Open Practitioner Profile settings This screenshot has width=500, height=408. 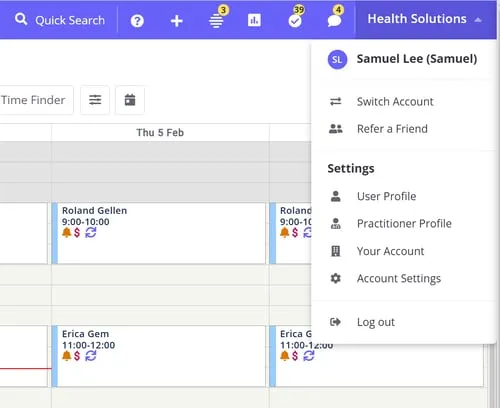click(404, 223)
